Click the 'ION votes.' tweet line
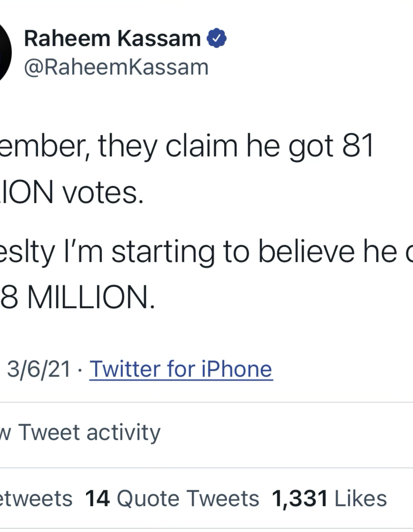413x532 pixels. [71, 192]
